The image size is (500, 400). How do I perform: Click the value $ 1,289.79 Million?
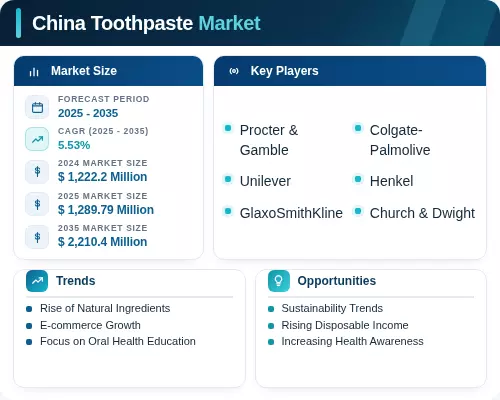click(106, 210)
